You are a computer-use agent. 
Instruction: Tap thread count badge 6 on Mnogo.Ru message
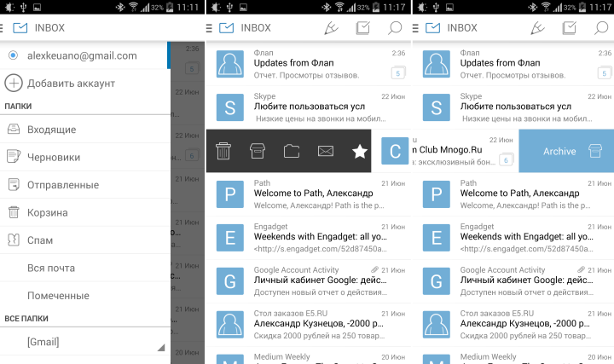click(x=506, y=159)
